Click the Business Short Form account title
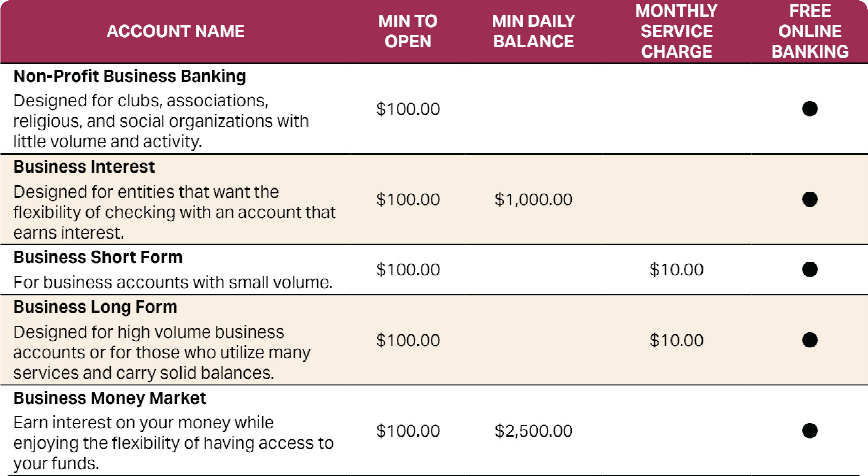The height and width of the screenshot is (476, 868). point(98,257)
